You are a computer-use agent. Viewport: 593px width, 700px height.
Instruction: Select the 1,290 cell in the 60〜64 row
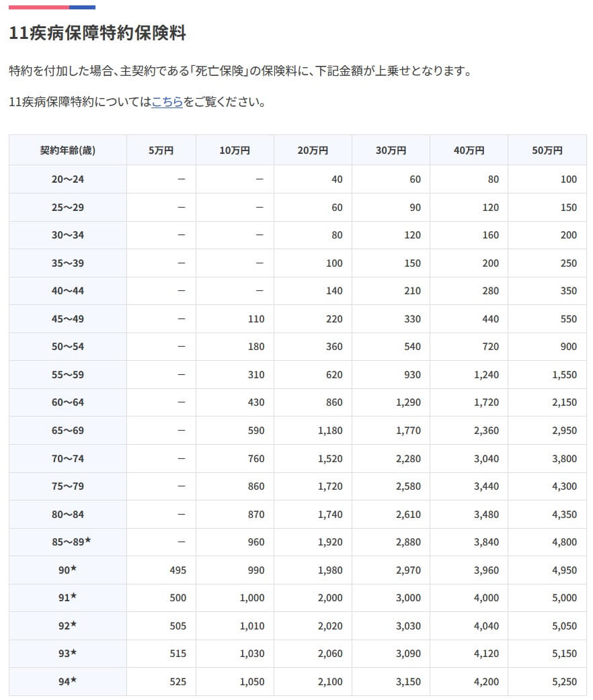point(407,402)
